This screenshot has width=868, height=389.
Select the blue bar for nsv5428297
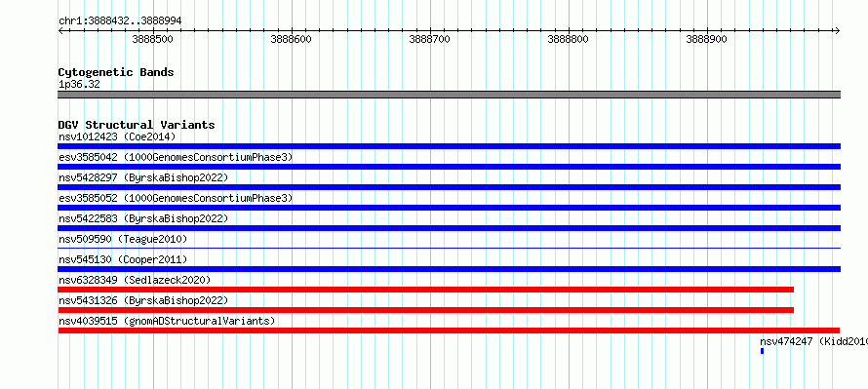pos(449,187)
